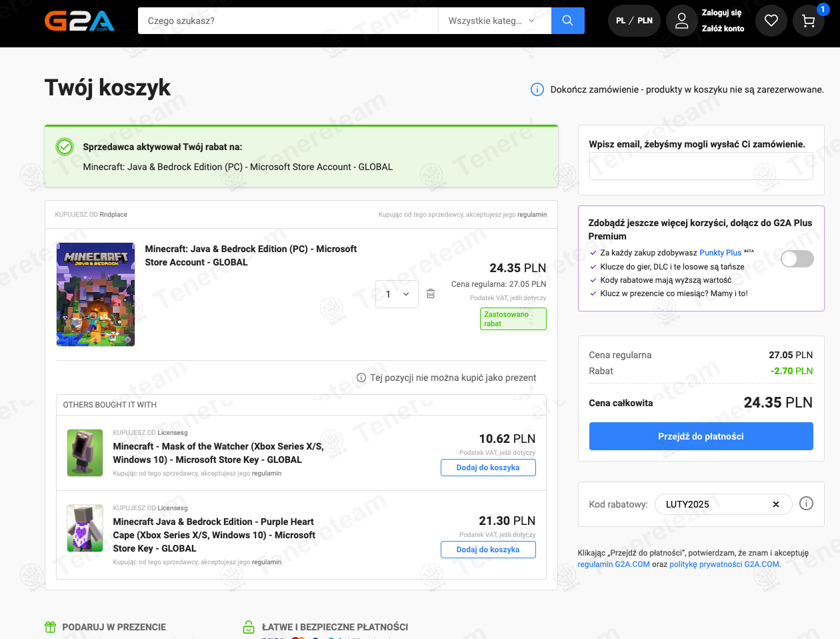The width and height of the screenshot is (840, 639).
Task: Clear discount code LUTY2025 with X
Action: pyautogui.click(x=775, y=504)
